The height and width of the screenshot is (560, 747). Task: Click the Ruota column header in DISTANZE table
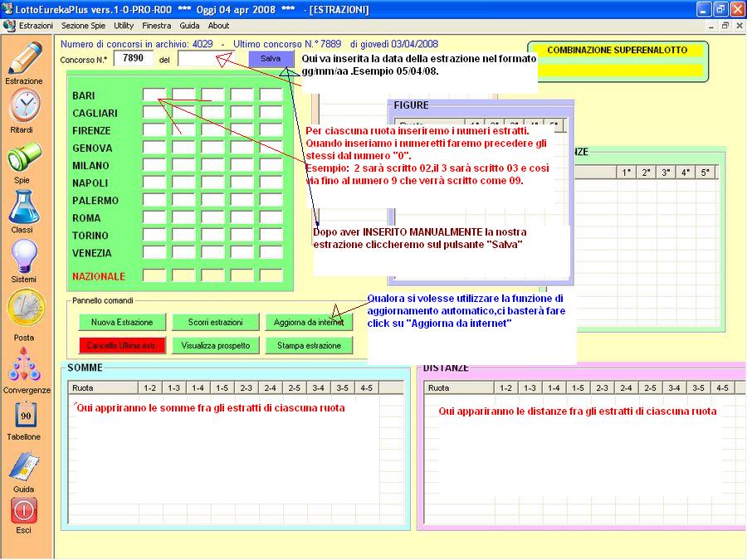pos(459,387)
